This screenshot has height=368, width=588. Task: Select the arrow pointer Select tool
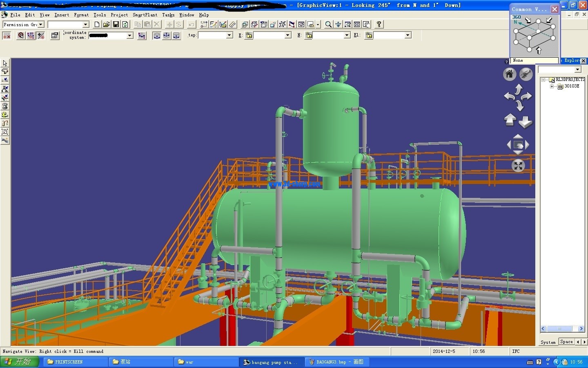pyautogui.click(x=5, y=63)
